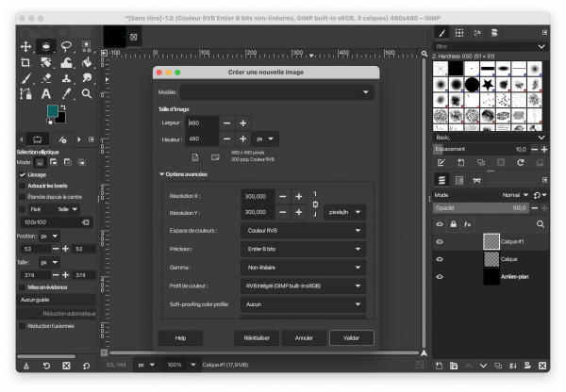566x392 pixels.
Task: Open the Espace de couleurs dropdown
Action: click(303, 231)
